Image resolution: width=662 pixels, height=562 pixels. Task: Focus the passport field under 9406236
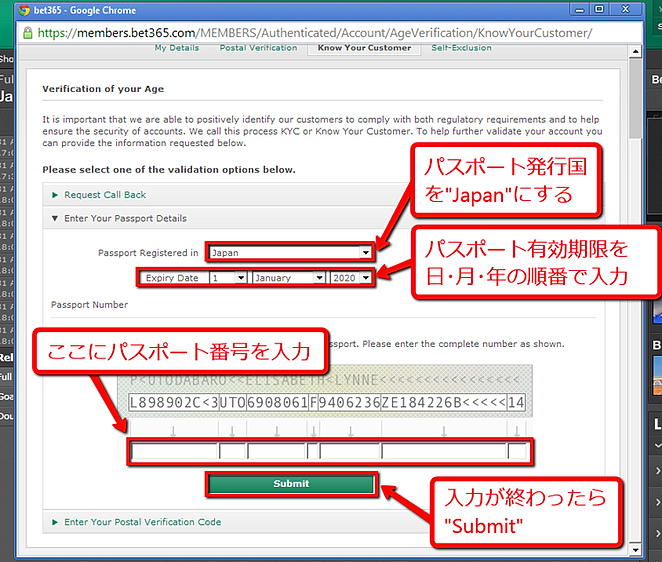pyautogui.click(x=350, y=451)
